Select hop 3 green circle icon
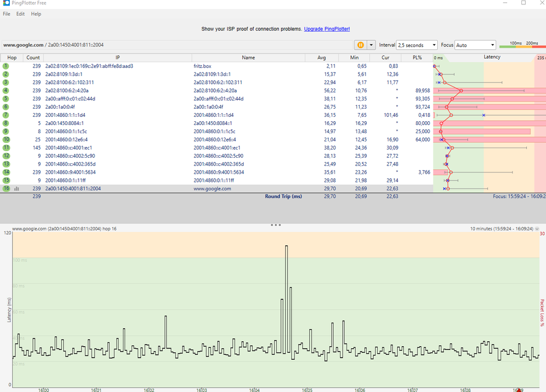Screen dimensions: 546x392 (6, 82)
